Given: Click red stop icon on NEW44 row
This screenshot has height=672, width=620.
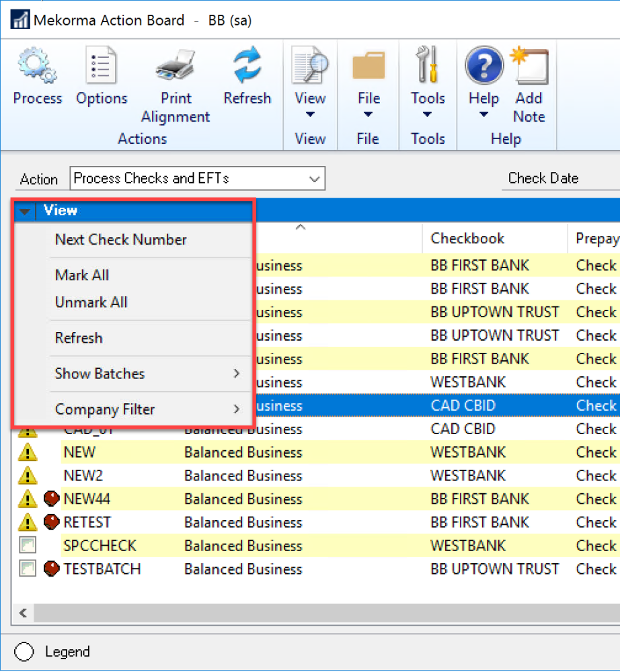Looking at the screenshot, I should click(52, 499).
